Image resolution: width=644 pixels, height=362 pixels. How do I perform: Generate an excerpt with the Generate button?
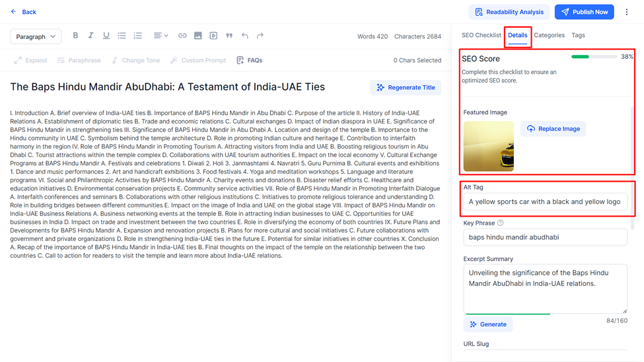488,324
